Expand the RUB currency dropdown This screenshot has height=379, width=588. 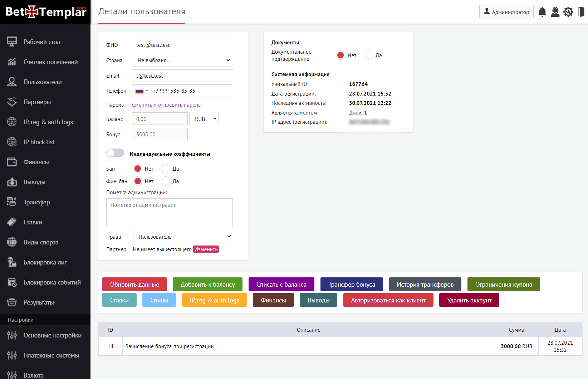pyautogui.click(x=204, y=119)
